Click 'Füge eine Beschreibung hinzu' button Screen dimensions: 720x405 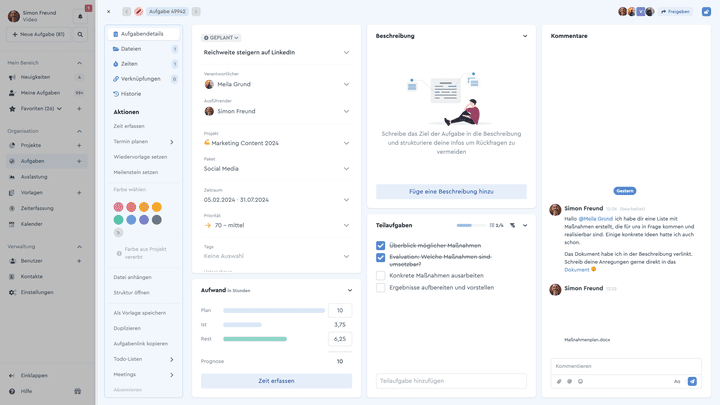tap(451, 191)
